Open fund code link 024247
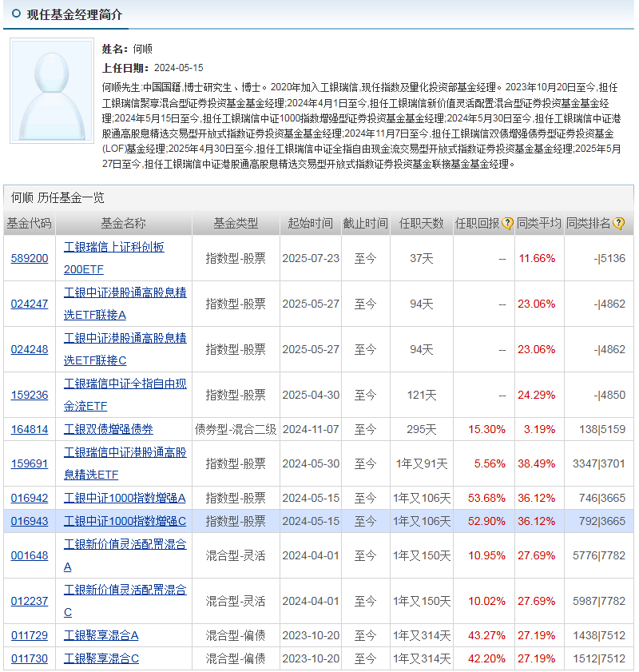This screenshot has height=672, width=639. click(x=30, y=304)
